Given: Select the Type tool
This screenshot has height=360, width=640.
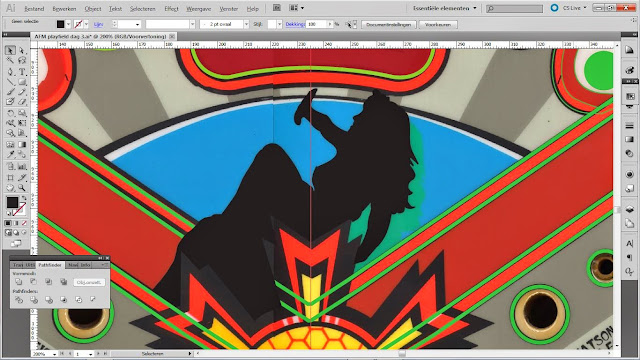Looking at the screenshot, I should coord(22,71).
